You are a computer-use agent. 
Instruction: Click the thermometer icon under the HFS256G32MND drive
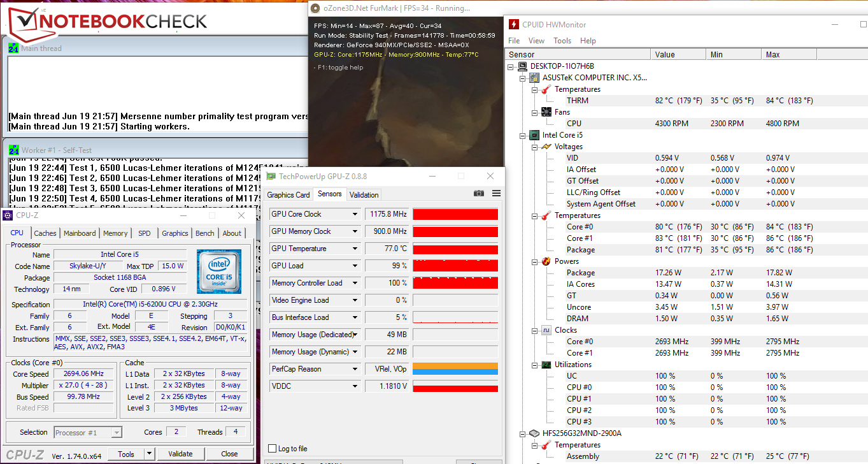point(546,445)
